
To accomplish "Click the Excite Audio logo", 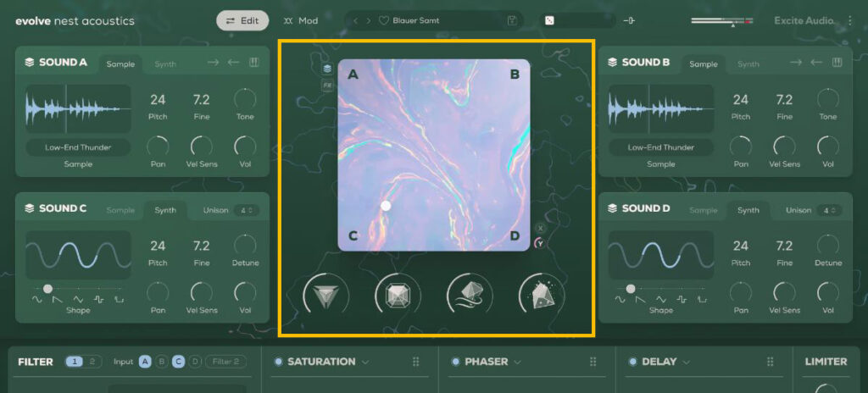I will pyautogui.click(x=804, y=21).
